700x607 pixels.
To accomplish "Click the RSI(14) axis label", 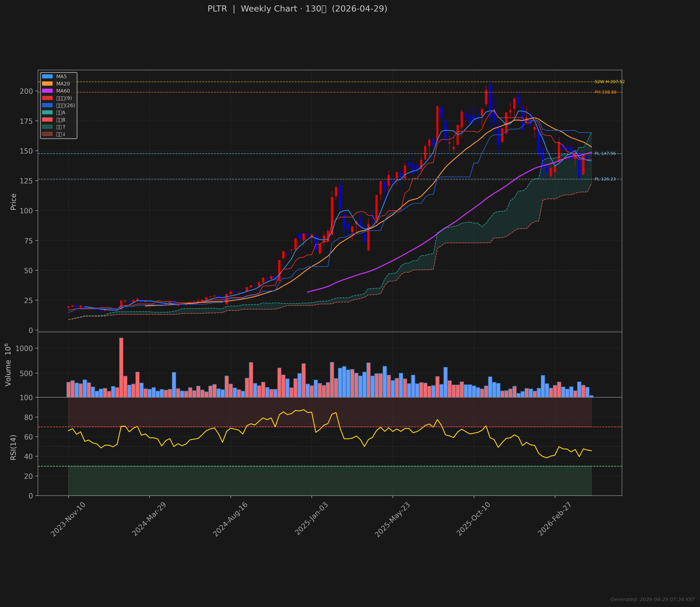I will pyautogui.click(x=13, y=447).
